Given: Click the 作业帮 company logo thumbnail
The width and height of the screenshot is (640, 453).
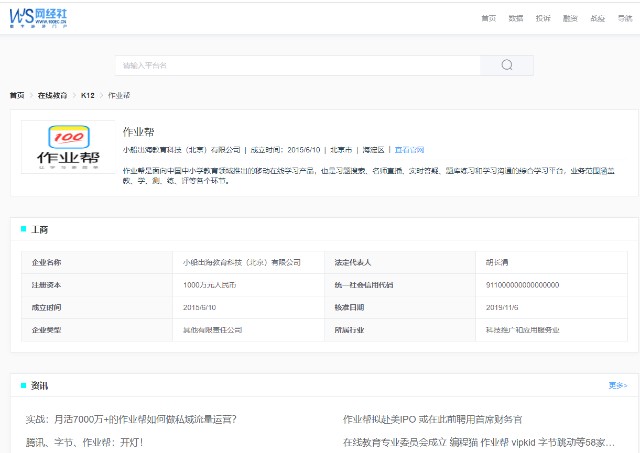Looking at the screenshot, I should (x=68, y=147).
